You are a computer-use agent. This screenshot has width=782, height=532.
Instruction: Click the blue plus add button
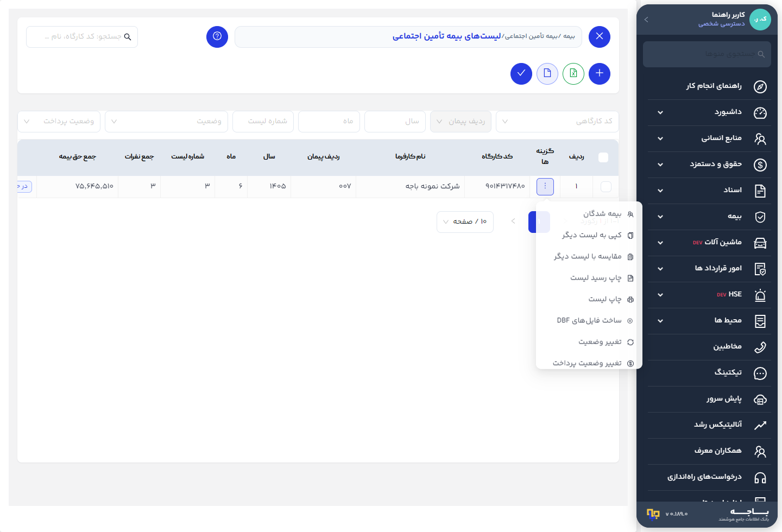click(600, 74)
